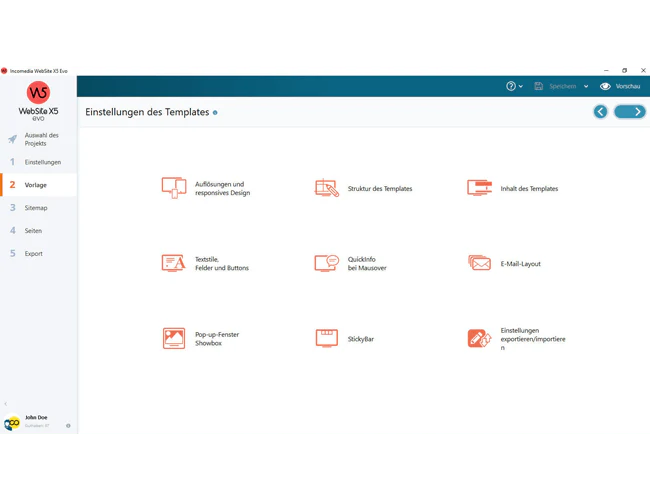
Task: Click the Struktur des Templates label
Action: [x=380, y=189]
